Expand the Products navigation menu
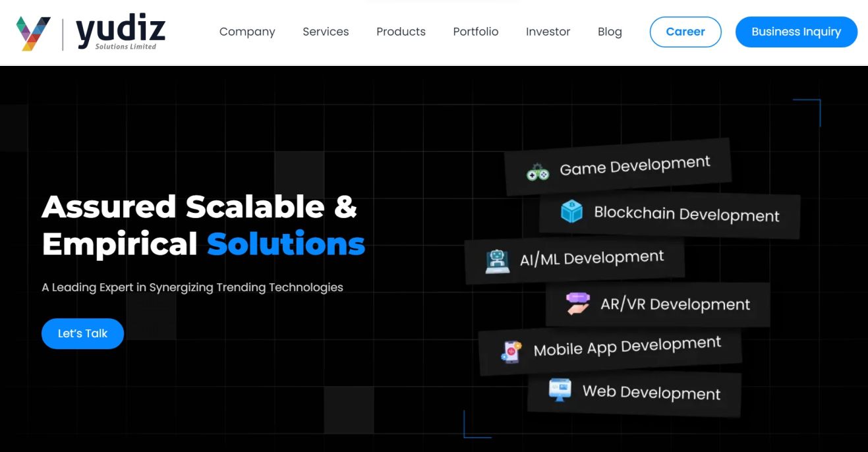Screen dimensions: 868x452 point(401,32)
